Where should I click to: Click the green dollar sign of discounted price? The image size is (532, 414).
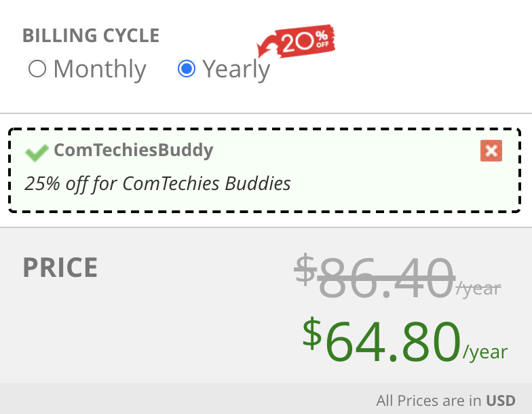click(312, 333)
